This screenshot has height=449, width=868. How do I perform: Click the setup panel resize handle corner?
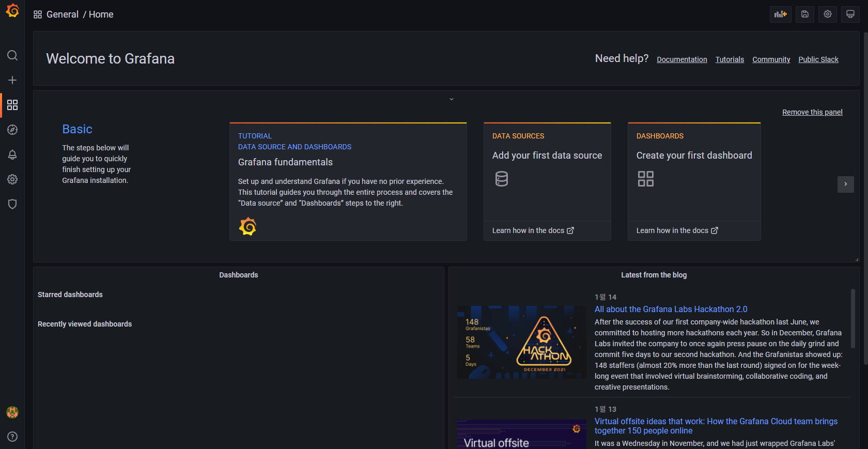coord(857,259)
